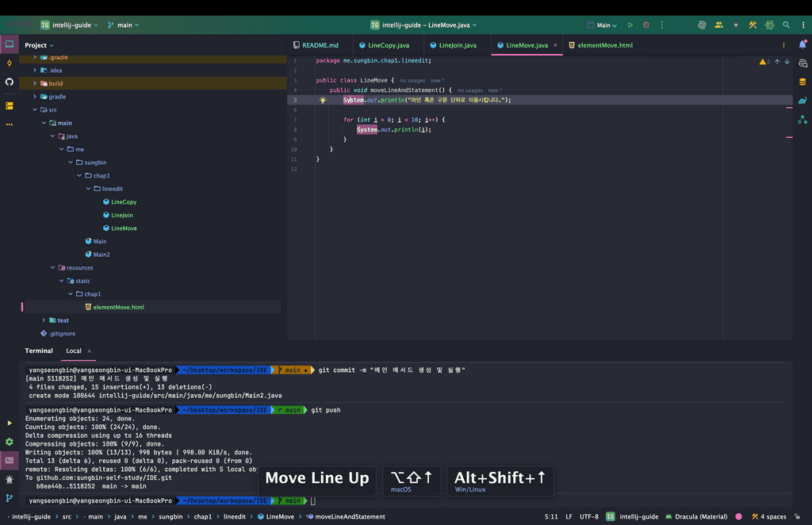The image size is (812, 525).
Task: Click the UTF-8 encoding in status bar
Action: [x=589, y=516]
